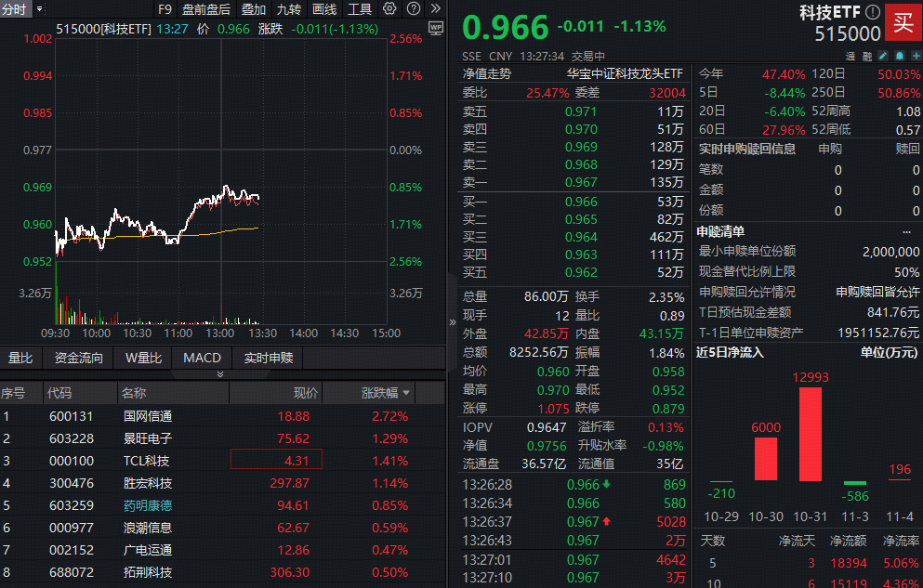Open the 资金流向 tab
The image size is (923, 588).
click(78, 357)
